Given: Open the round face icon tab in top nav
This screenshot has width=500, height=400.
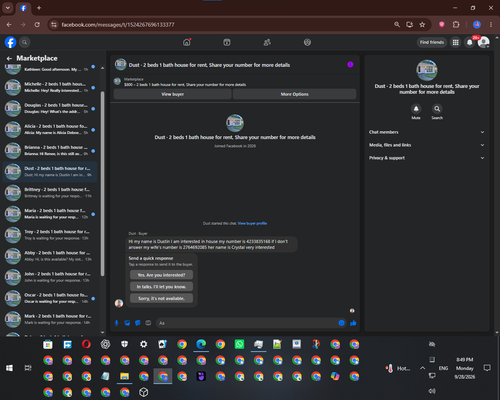Looking at the screenshot, I should click(x=307, y=42).
